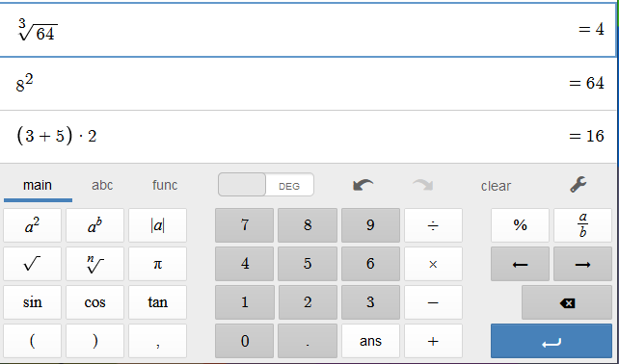Toggle the angle mode to DEG
This screenshot has width=619, height=364.
pos(289,185)
